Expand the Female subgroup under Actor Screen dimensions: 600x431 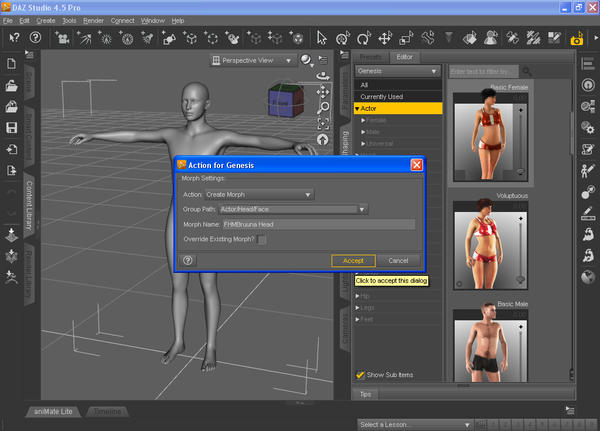pos(363,120)
